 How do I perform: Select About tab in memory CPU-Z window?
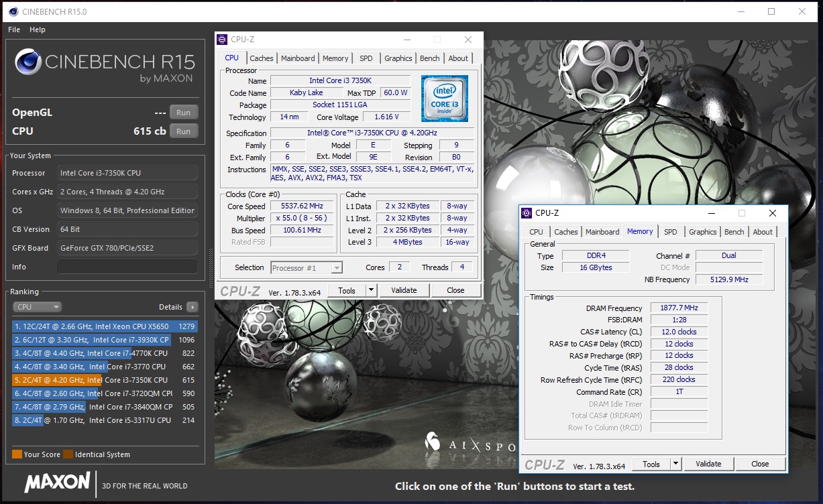pos(763,232)
